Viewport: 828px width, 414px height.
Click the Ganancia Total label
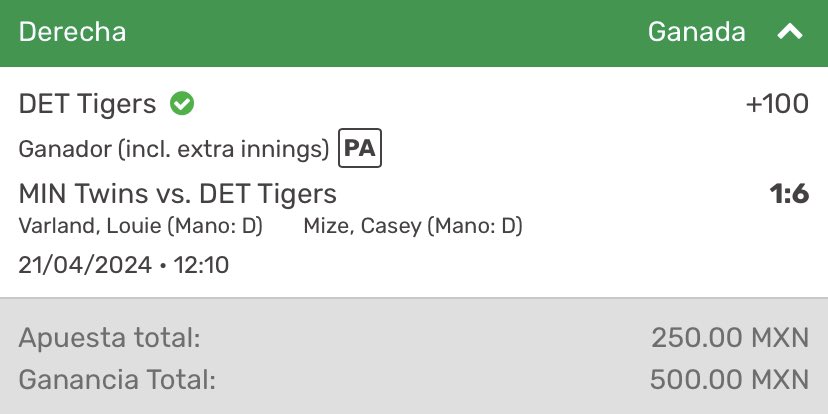point(117,379)
